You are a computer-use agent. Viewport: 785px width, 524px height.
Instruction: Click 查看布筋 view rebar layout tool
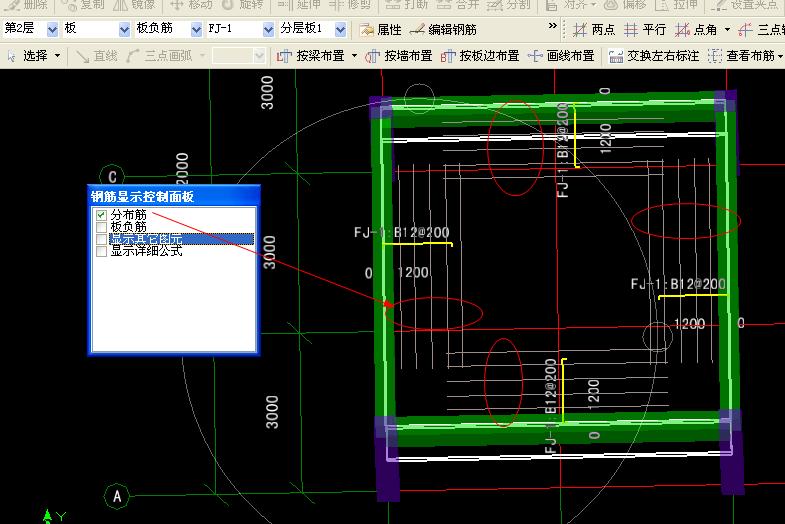point(741,56)
